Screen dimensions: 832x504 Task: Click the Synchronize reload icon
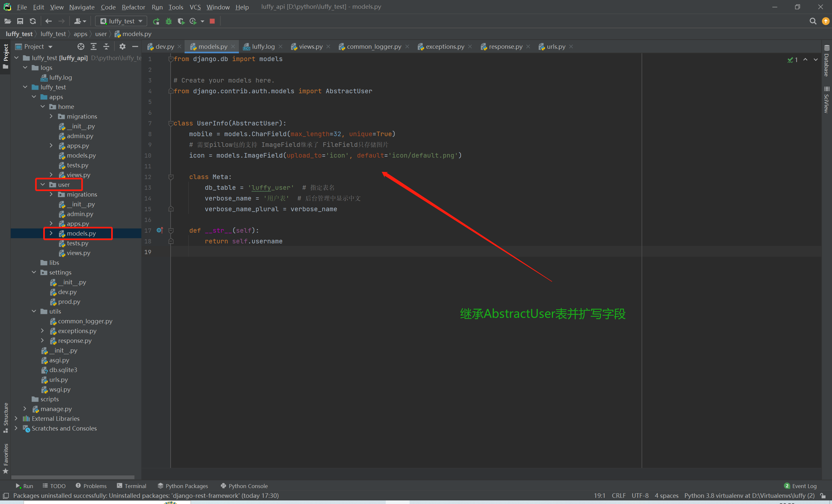coord(33,21)
